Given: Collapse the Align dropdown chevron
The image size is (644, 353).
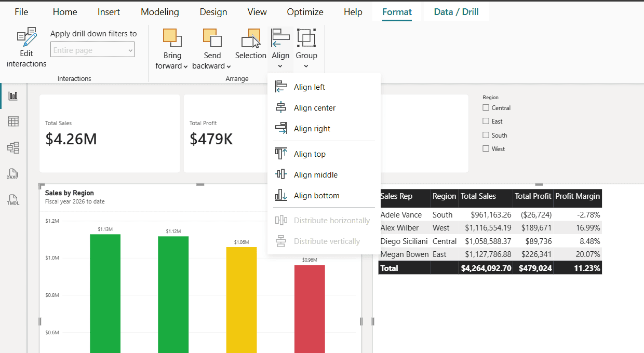Looking at the screenshot, I should point(280,66).
